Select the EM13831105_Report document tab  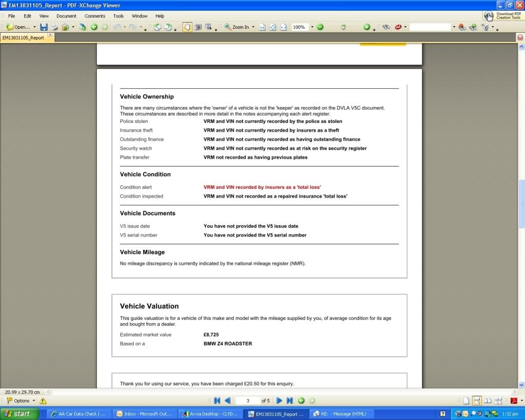tap(24, 38)
